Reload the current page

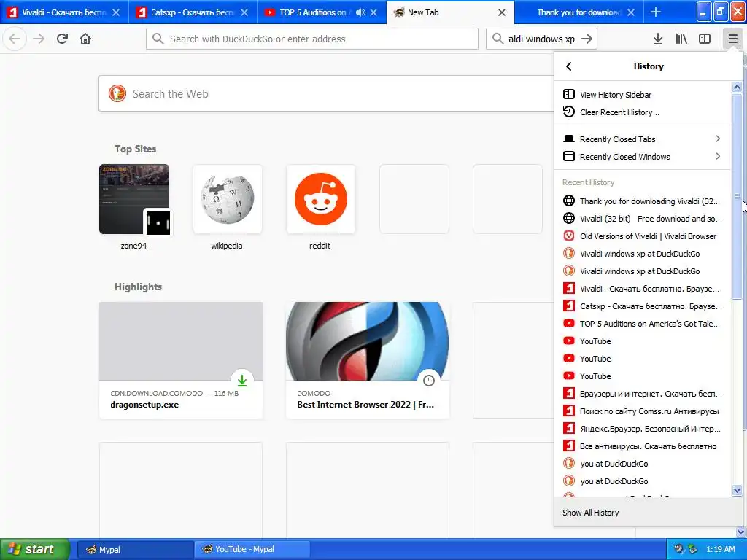tap(62, 39)
